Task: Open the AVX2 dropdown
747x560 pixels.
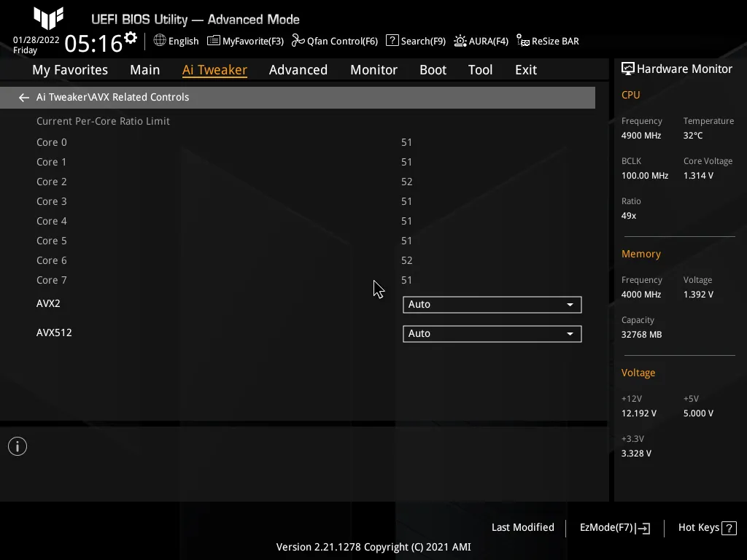Action: [x=492, y=305]
